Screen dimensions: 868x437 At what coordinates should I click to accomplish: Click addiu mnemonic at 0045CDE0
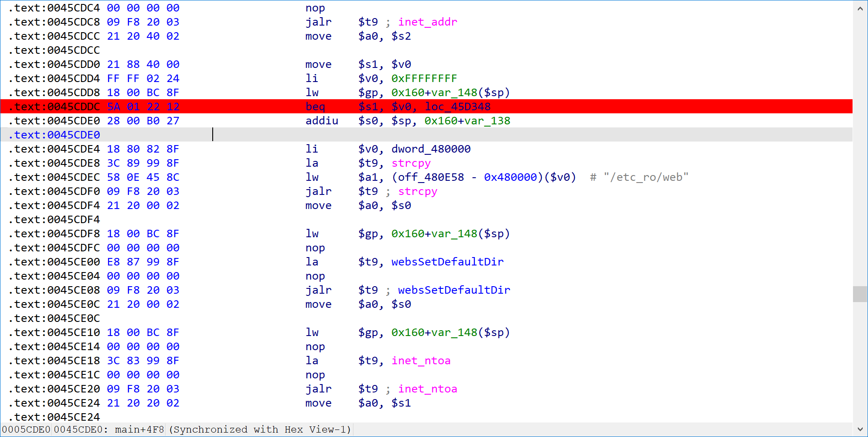(322, 121)
